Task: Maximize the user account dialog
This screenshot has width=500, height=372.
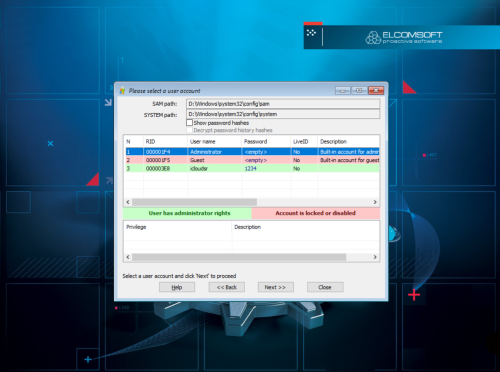Action: (359, 90)
